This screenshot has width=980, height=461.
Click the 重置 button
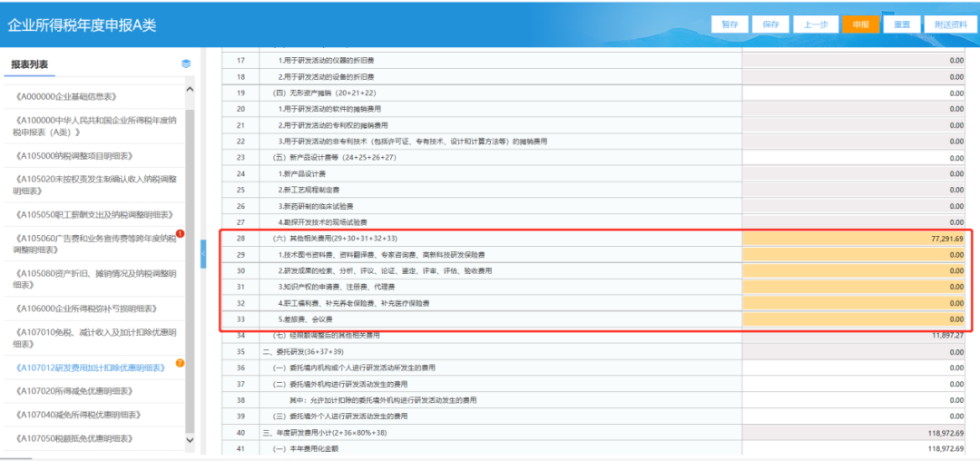[901, 25]
